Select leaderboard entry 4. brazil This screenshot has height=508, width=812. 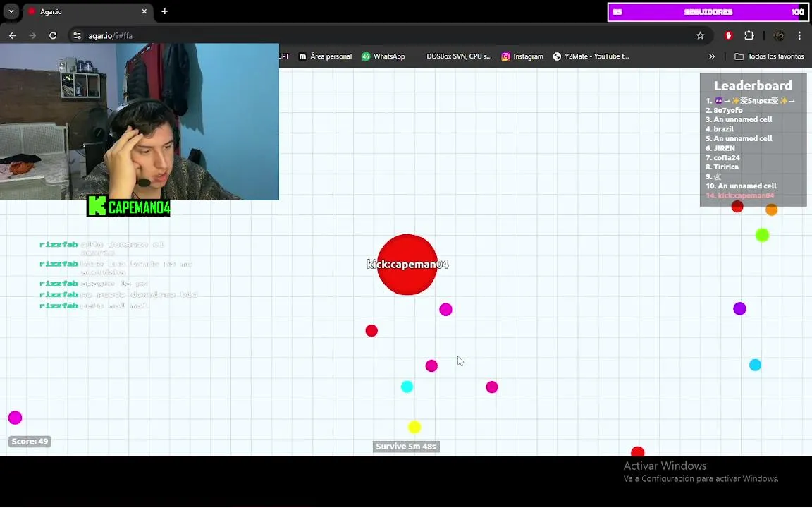click(x=720, y=129)
